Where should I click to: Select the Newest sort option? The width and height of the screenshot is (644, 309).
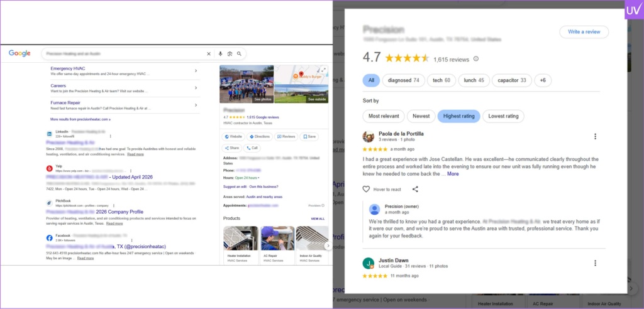tap(419, 116)
